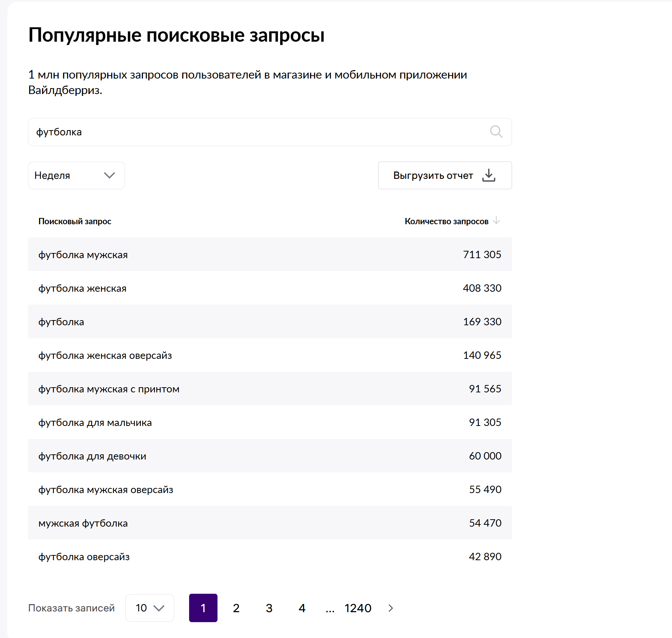The height and width of the screenshot is (638, 672).
Task: Click the download icon inside Выгрузить отчет
Action: point(489,176)
